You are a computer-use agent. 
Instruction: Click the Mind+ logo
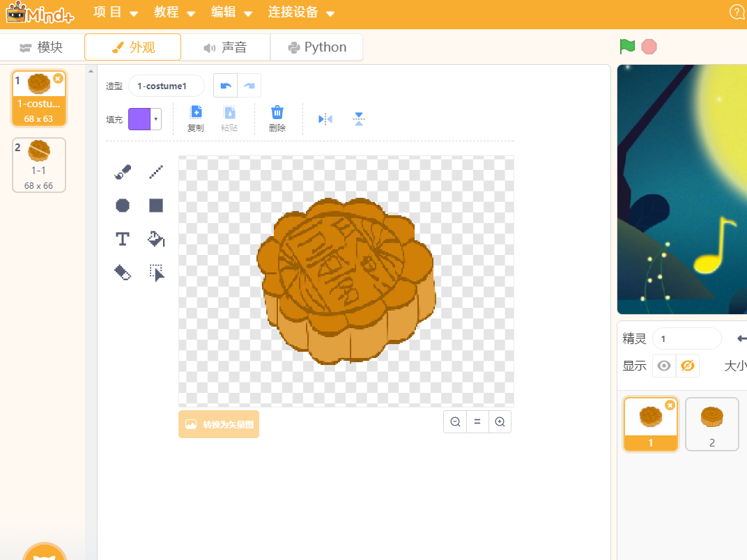point(40,13)
